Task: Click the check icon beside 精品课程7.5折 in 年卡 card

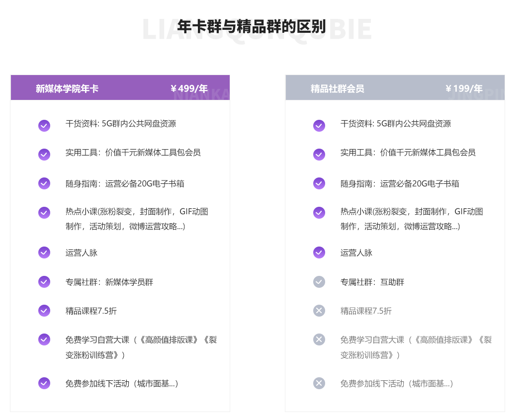Action: (44, 311)
